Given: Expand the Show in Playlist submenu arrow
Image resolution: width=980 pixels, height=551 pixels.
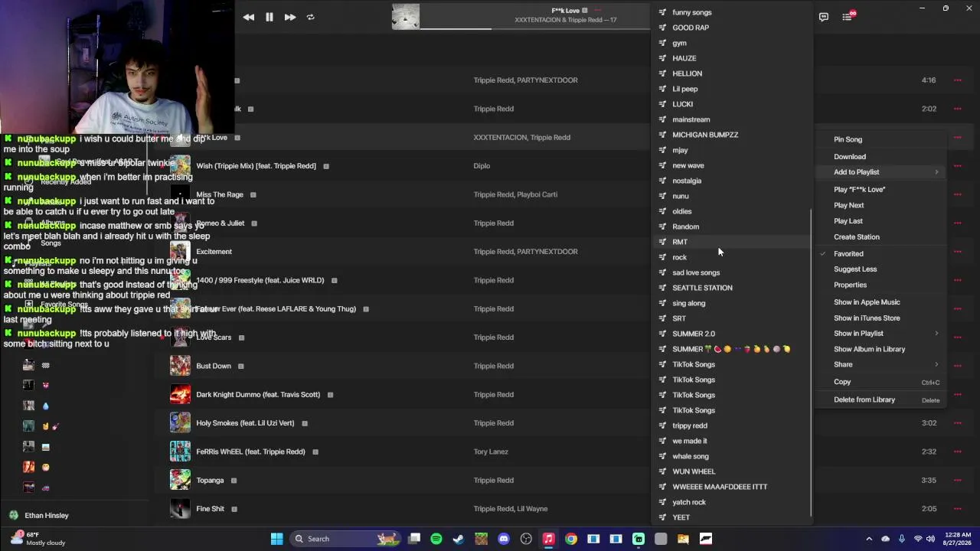Looking at the screenshot, I should (x=936, y=334).
